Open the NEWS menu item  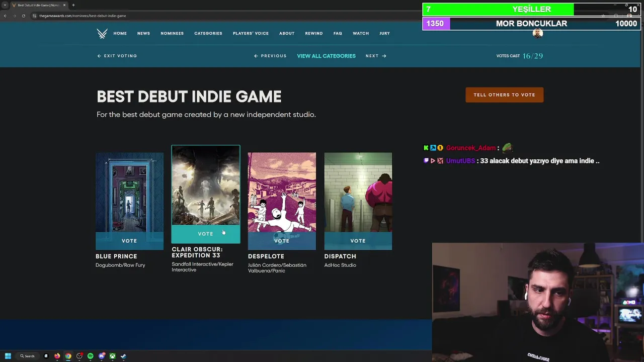point(143,33)
